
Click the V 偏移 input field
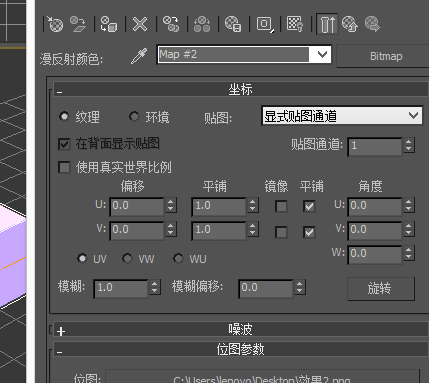pyautogui.click(x=137, y=230)
